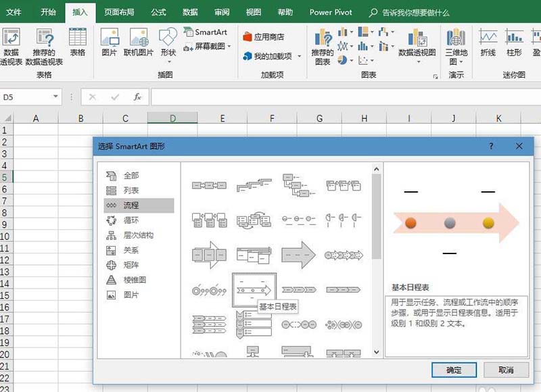Expand the Name Box dropdown arrow
541x392 pixels.
[55, 97]
